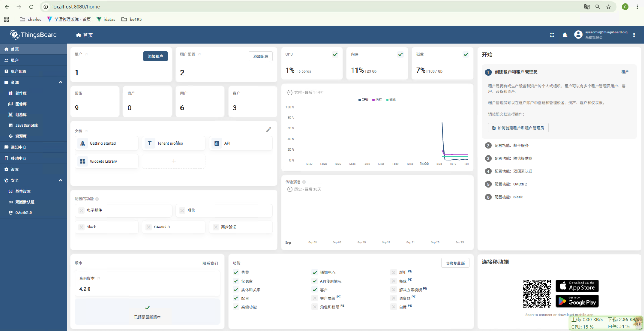Click the 当前版本 arrow link icon
The image size is (644, 331).
[98, 278]
